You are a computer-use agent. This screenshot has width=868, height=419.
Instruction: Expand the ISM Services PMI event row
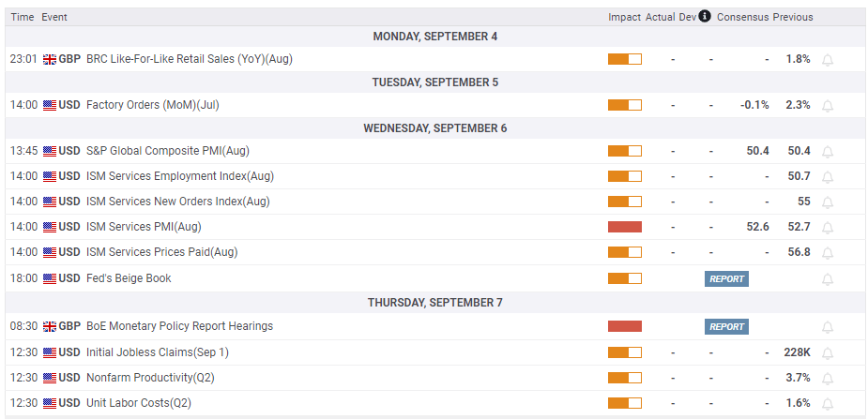(x=144, y=227)
